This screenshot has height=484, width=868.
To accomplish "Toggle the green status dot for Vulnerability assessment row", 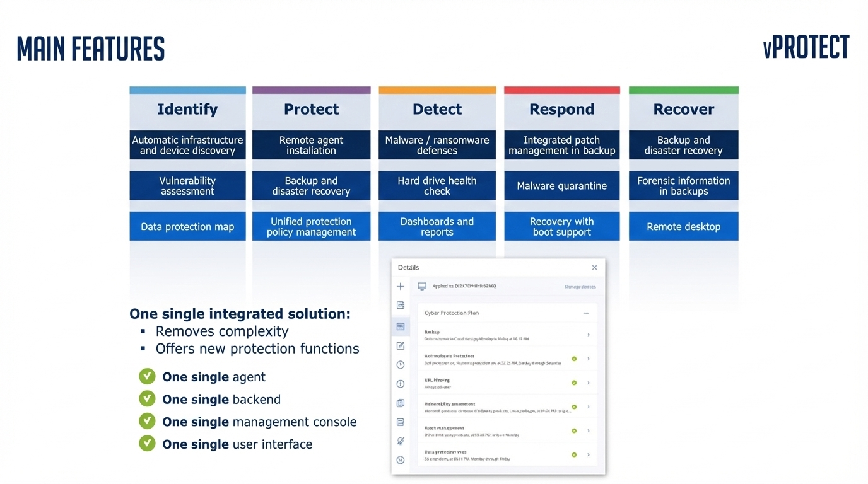I will [574, 407].
